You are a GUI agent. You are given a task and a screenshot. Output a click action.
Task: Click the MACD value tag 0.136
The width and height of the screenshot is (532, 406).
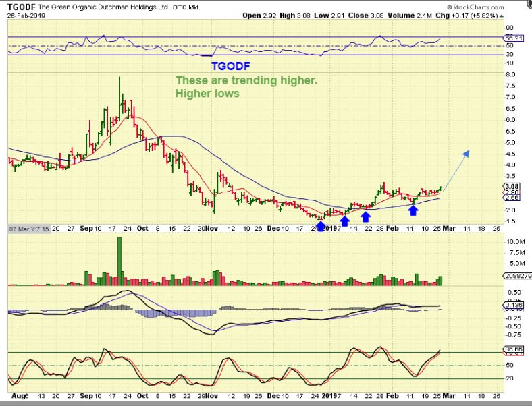(512, 306)
